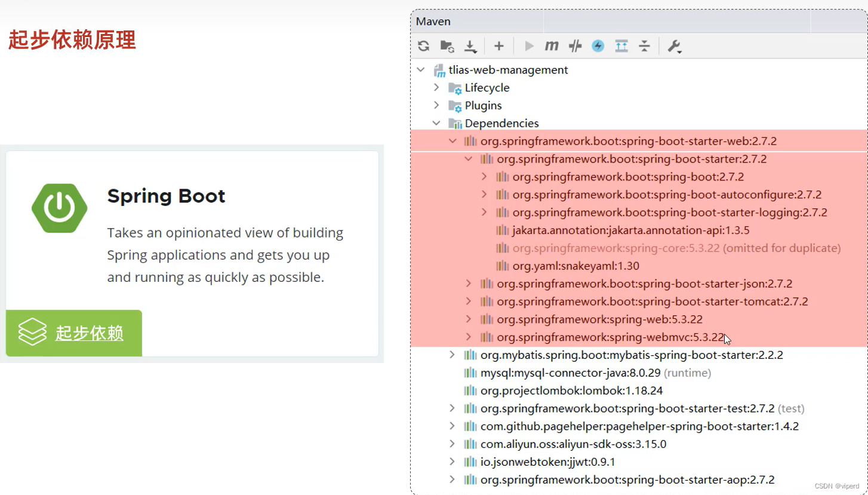The width and height of the screenshot is (868, 495).
Task: Execute a Maven goal with the m icon
Action: 551,46
